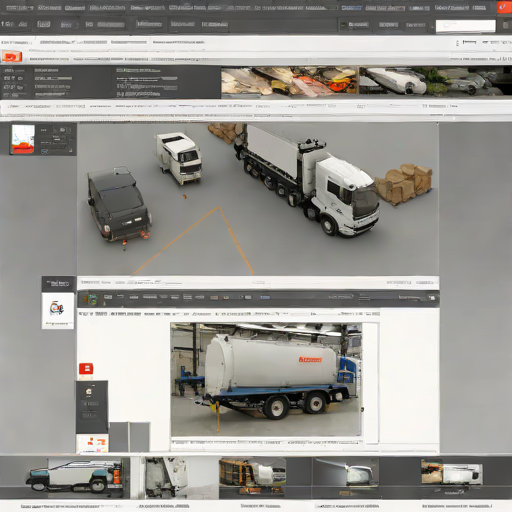Select the large white cargo truck in viewport
Screen dimensions: 512x512
pyautogui.click(x=308, y=181)
